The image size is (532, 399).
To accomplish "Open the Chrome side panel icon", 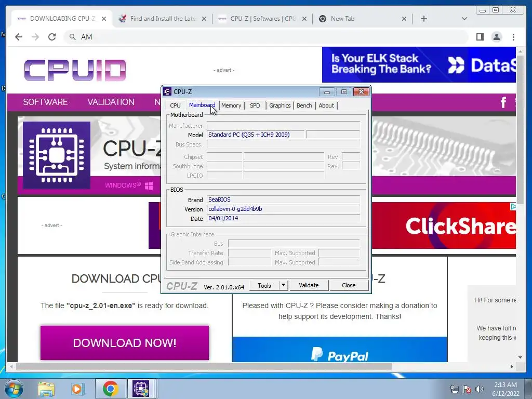I will 480,37.
